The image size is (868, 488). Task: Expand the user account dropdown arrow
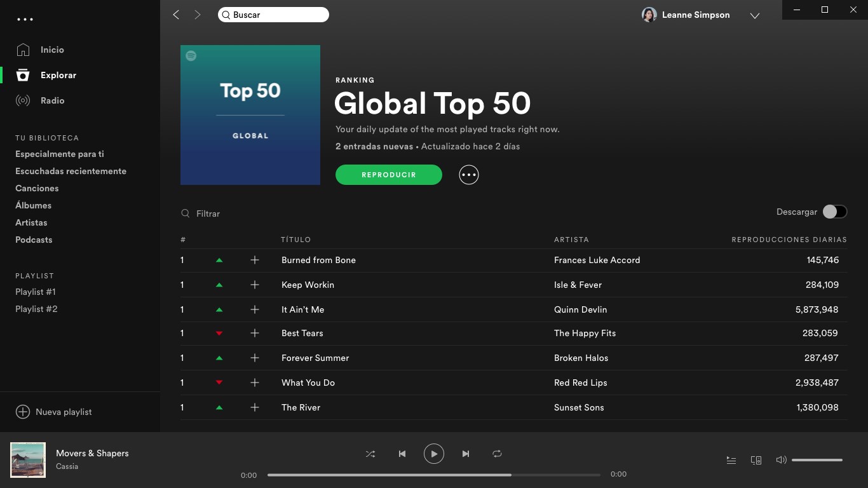pyautogui.click(x=755, y=16)
